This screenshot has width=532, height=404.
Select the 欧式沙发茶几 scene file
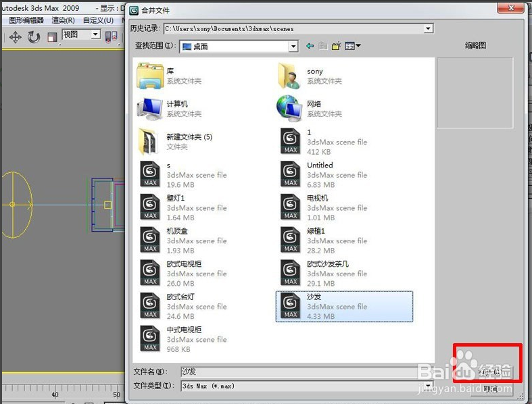324,273
